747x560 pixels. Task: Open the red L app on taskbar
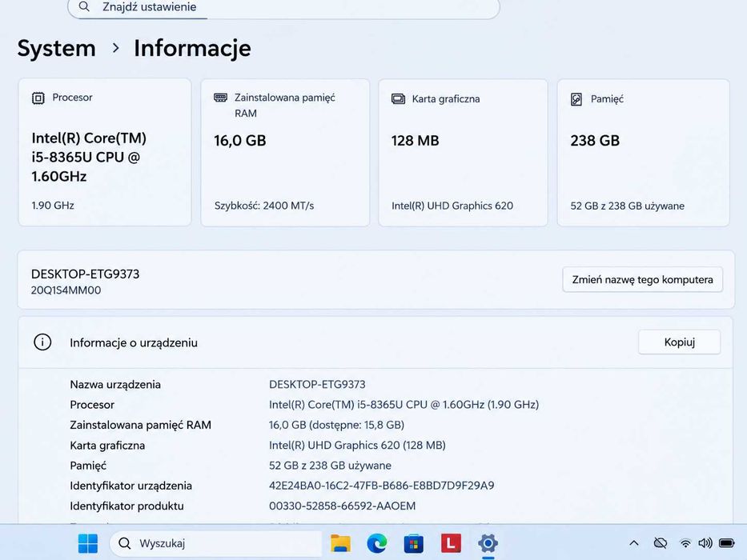coord(451,543)
